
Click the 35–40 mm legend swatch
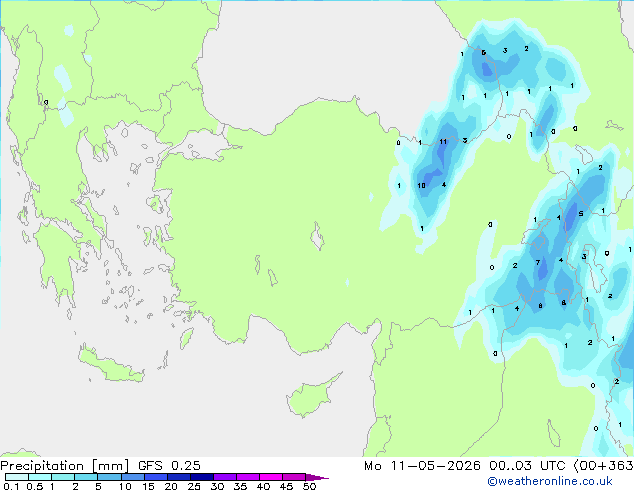point(247,477)
